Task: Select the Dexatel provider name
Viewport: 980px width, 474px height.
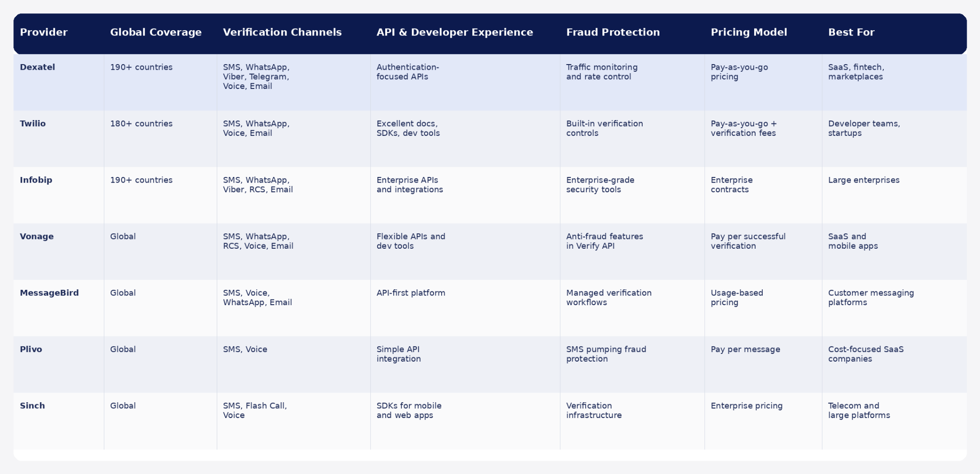Action: click(x=37, y=67)
